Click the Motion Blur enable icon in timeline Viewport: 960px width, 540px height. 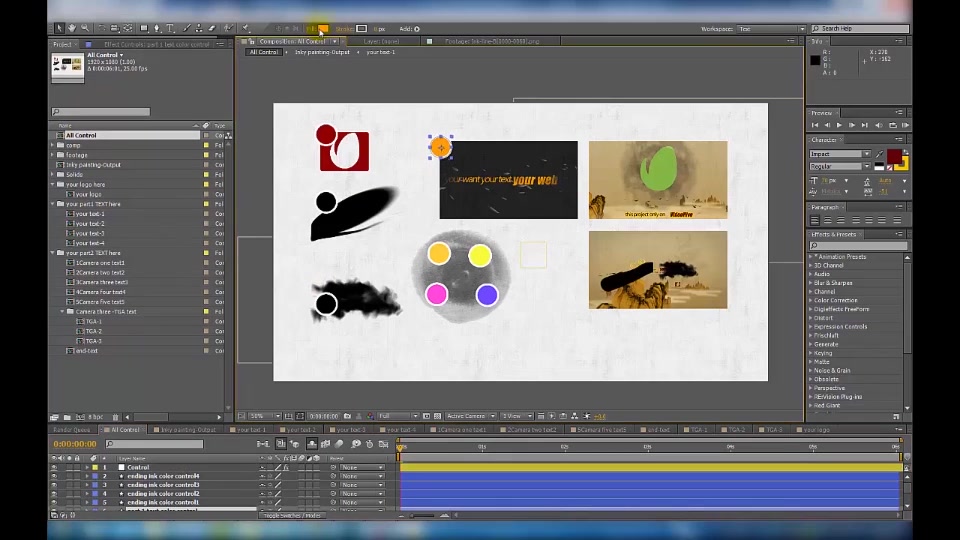339,444
